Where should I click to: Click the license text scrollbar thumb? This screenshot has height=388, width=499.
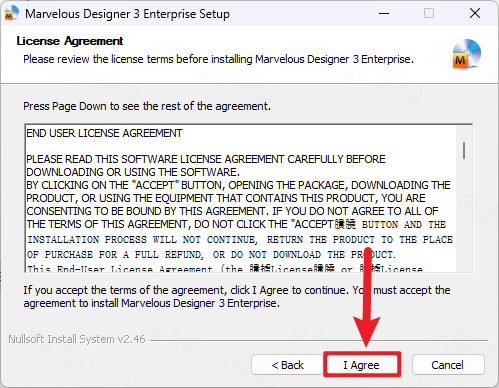[x=464, y=150]
